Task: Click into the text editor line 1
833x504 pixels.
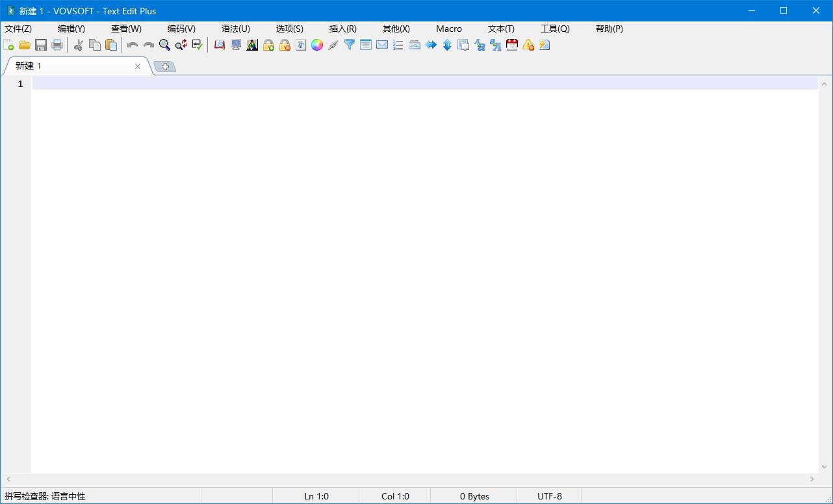Action: [x=425, y=83]
